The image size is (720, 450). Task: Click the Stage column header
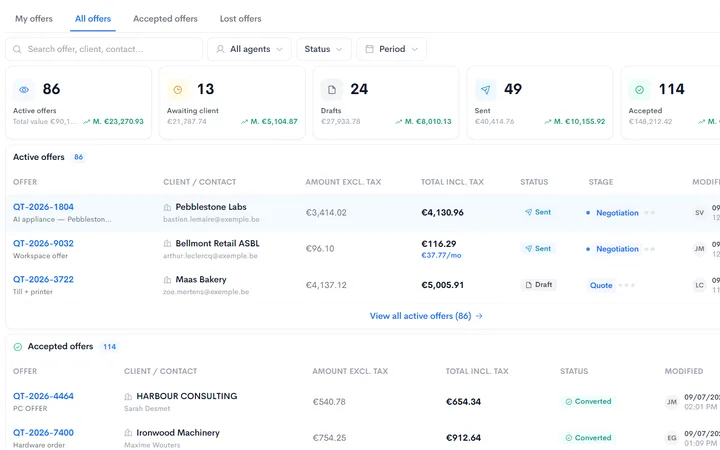601,182
